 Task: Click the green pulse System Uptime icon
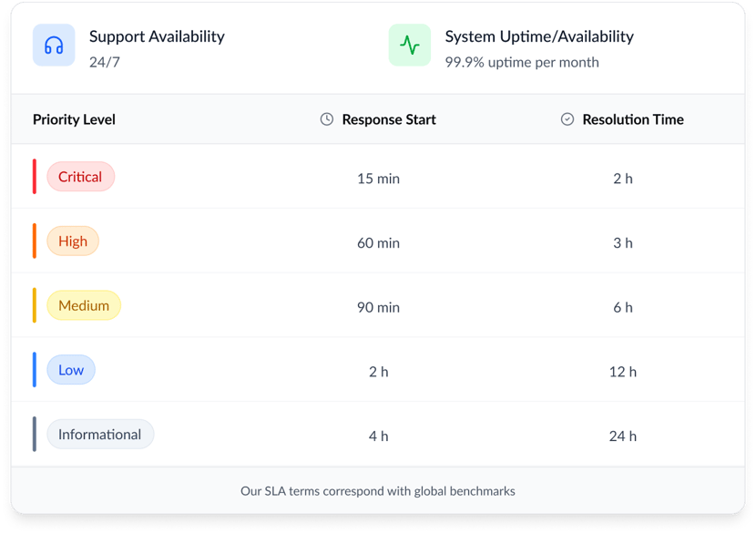[410, 46]
